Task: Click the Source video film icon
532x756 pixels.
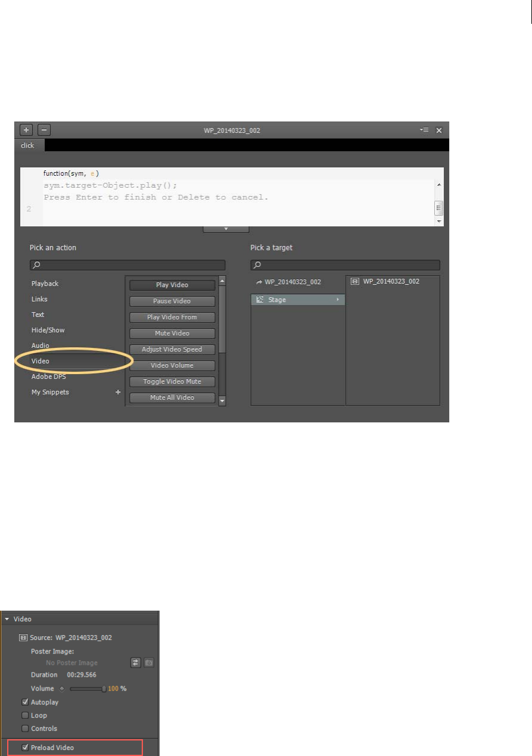Action: pyautogui.click(x=24, y=637)
